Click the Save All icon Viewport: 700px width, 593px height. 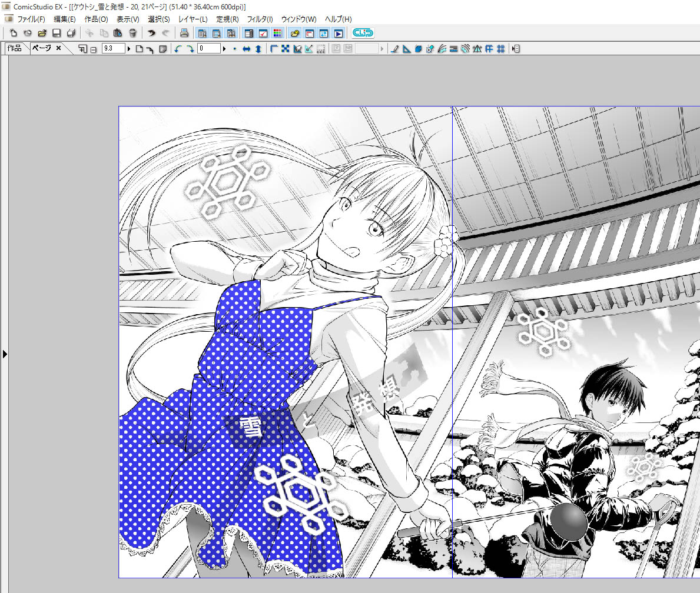point(71,33)
